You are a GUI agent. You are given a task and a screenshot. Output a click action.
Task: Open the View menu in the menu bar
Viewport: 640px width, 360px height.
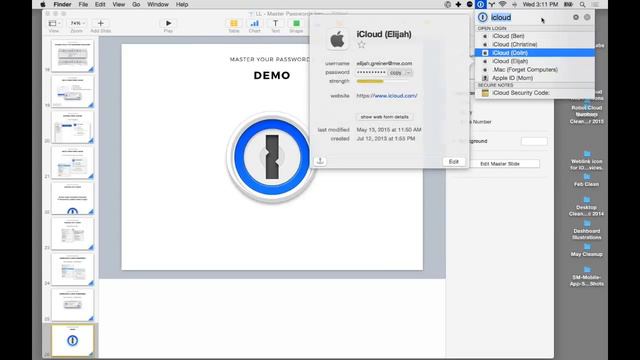click(x=118, y=4)
